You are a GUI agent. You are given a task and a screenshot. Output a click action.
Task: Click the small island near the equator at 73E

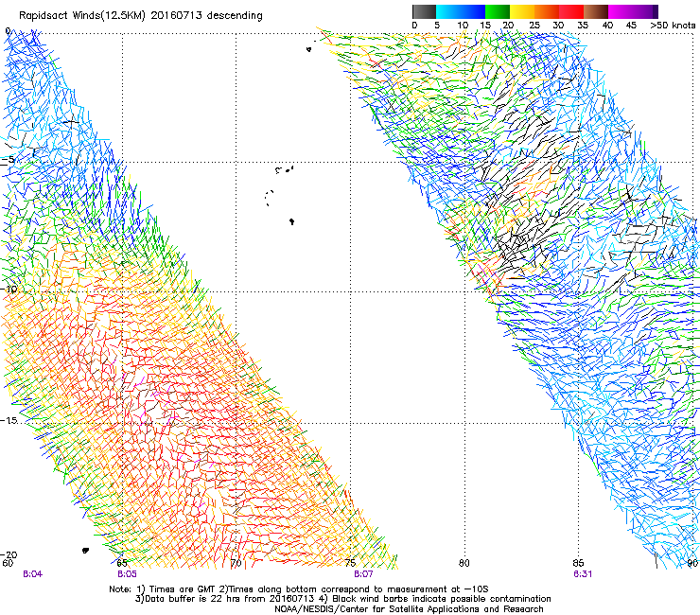pyautogui.click(x=308, y=49)
